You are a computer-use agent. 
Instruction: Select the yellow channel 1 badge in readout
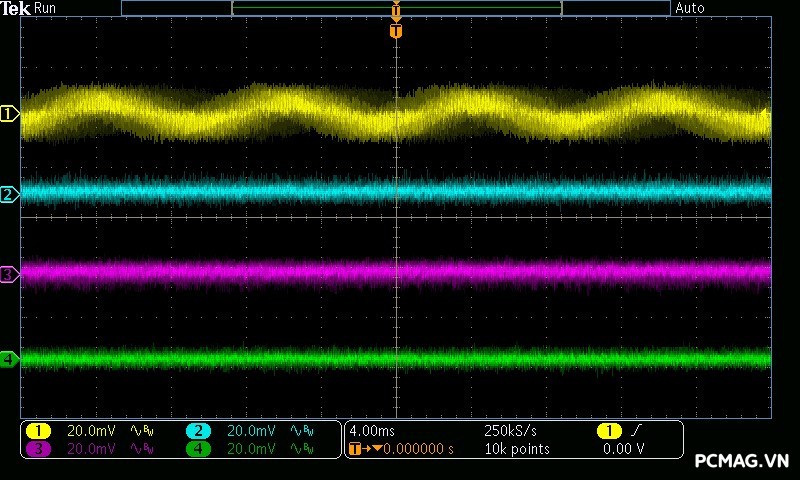pos(37,431)
